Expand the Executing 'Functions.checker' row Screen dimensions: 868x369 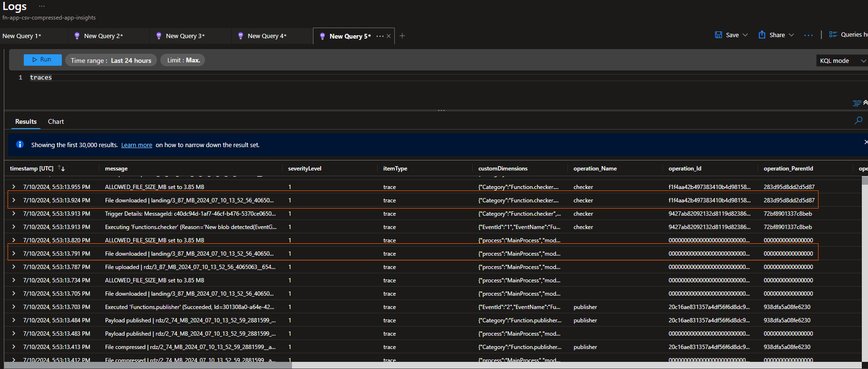pyautogui.click(x=14, y=227)
